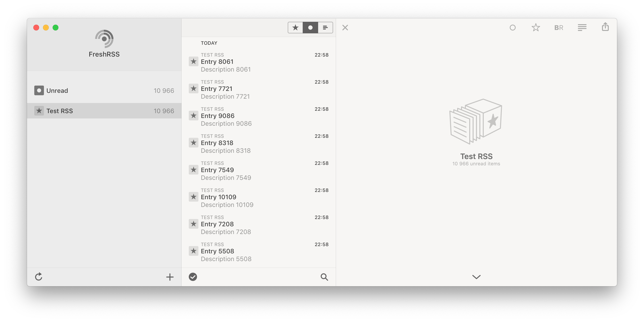The image size is (644, 322).
Task: Select the Unread smart feed
Action: 104,91
